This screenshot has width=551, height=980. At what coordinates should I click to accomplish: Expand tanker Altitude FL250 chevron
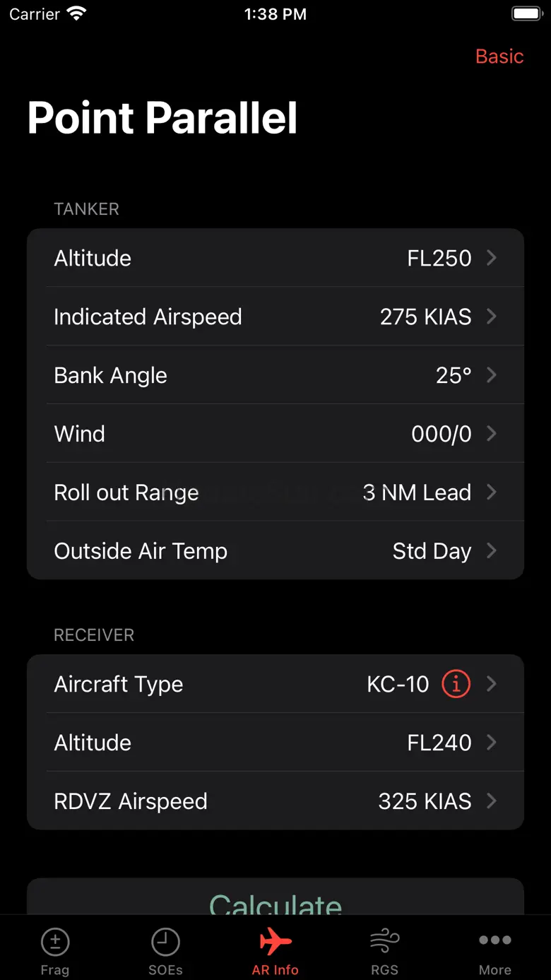pos(492,258)
